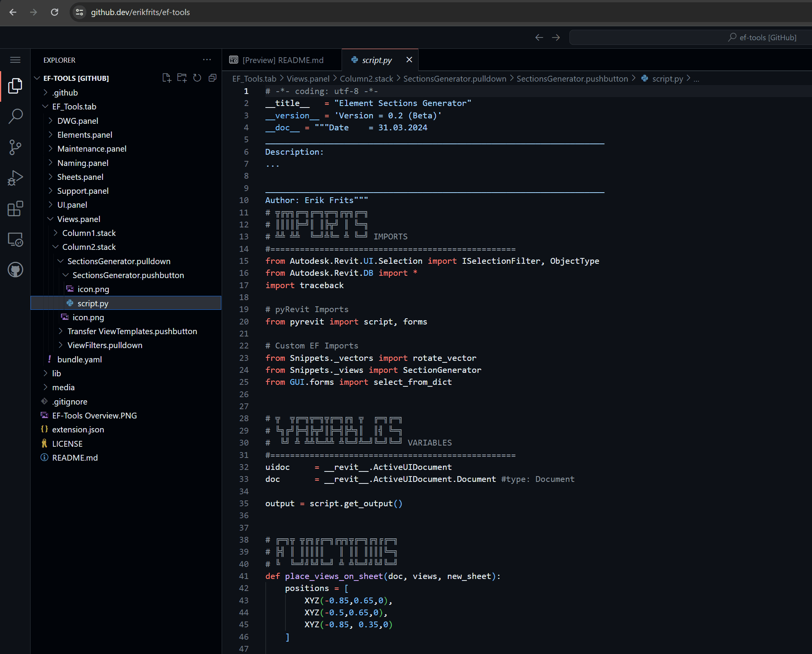Open the hamburger application menu
The height and width of the screenshot is (654, 812).
click(x=15, y=60)
